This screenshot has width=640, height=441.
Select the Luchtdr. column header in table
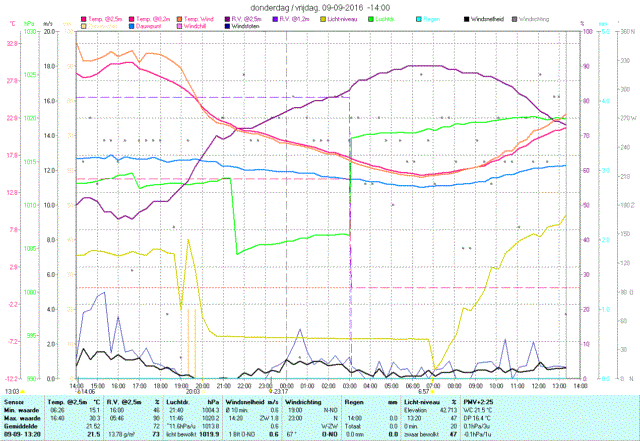click(180, 400)
